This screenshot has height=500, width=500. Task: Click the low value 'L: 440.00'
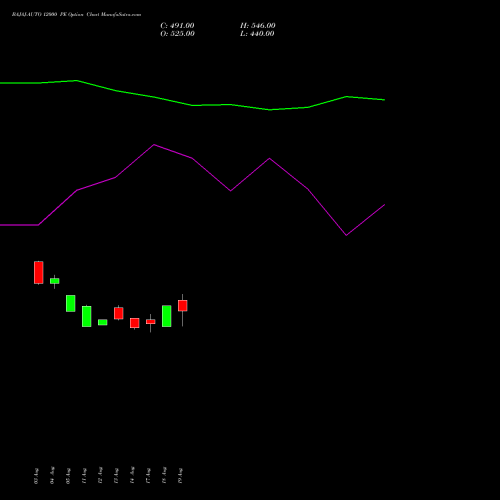point(257,34)
